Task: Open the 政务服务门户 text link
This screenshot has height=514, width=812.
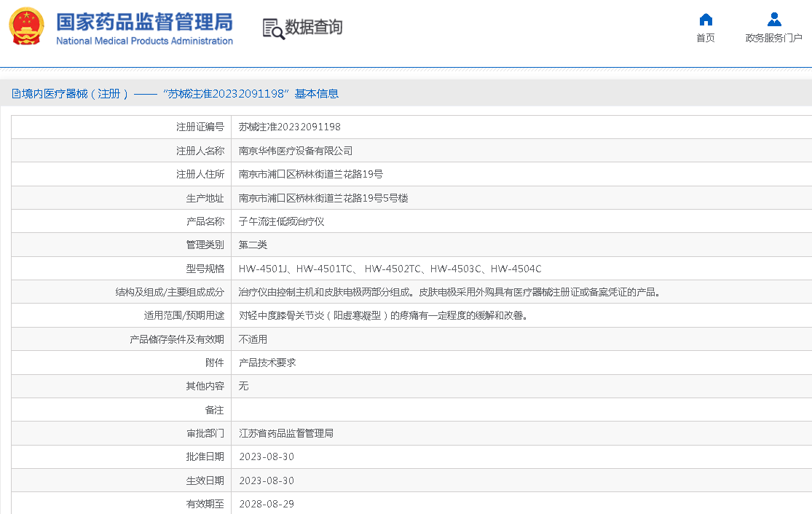Action: (773, 39)
